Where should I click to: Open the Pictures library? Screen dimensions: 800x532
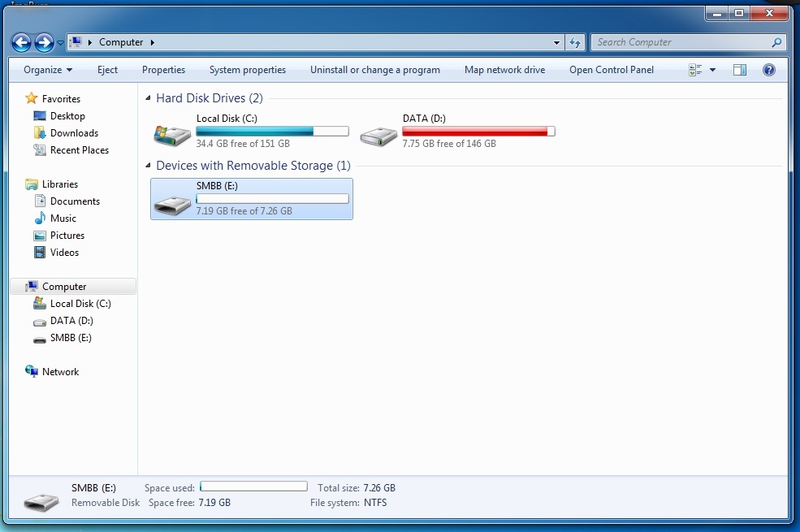pos(67,236)
